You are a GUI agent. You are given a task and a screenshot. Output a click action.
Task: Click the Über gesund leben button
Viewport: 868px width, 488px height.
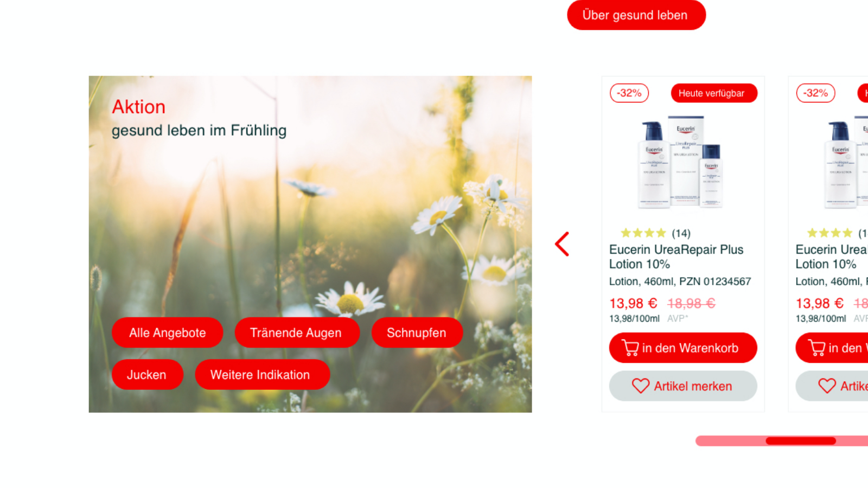pos(636,15)
